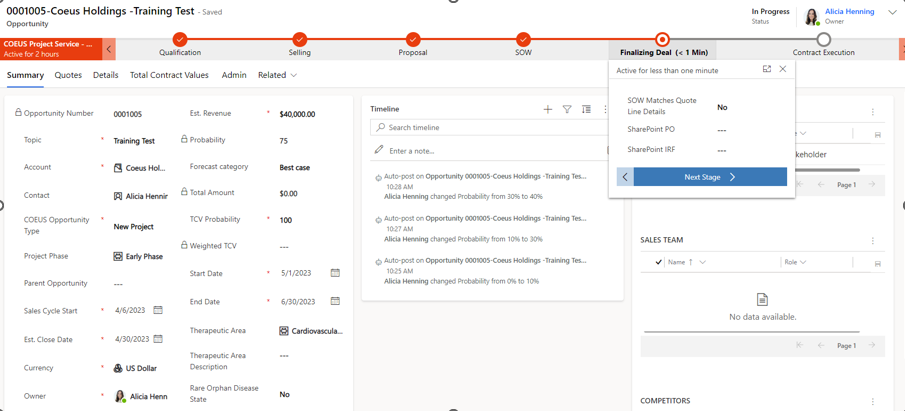Viewport: 905px width, 411px height.
Task: Click horizontal scrollbar under stakeholder grid
Action: (826, 170)
